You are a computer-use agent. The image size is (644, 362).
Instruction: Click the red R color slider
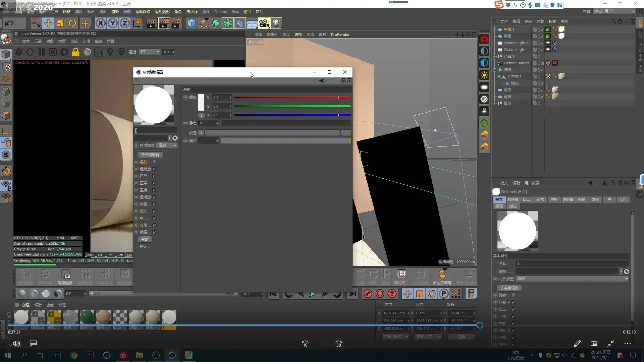[x=292, y=98]
